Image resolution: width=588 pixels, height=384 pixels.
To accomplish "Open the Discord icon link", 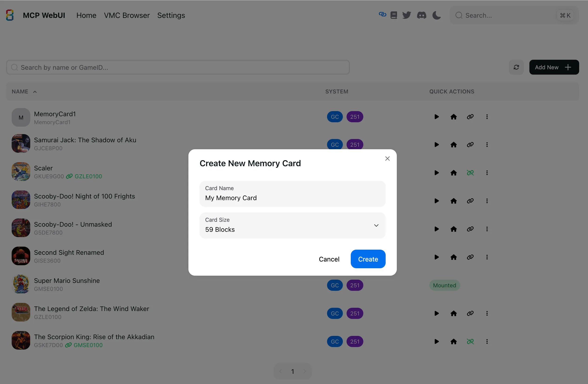I will click(x=421, y=15).
